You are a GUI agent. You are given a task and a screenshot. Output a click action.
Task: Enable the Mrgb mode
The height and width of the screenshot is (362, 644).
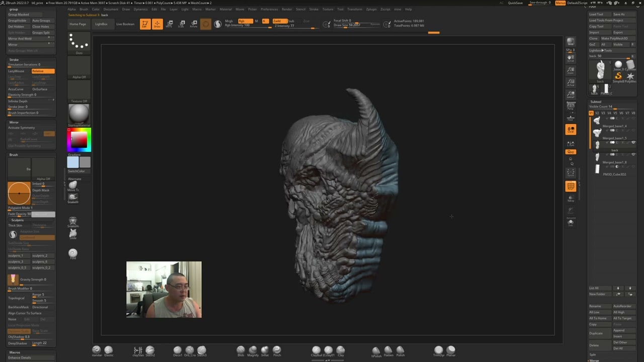(229, 21)
